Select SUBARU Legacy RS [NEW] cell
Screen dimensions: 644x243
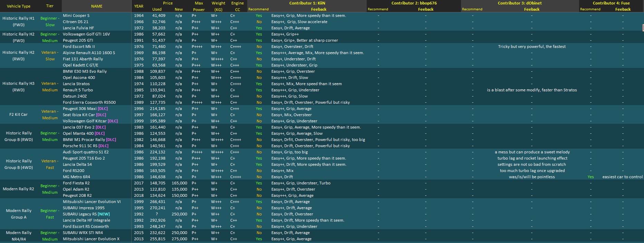coord(97,214)
